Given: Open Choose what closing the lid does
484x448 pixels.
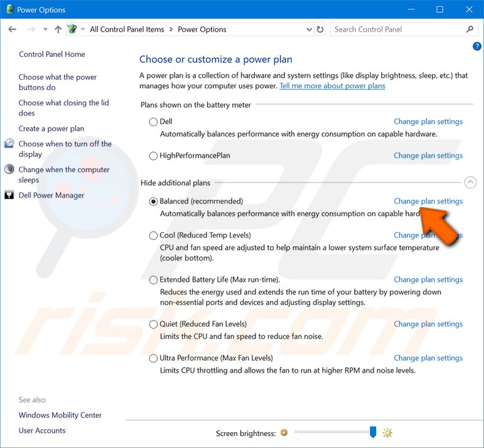Looking at the screenshot, I should pos(64,108).
